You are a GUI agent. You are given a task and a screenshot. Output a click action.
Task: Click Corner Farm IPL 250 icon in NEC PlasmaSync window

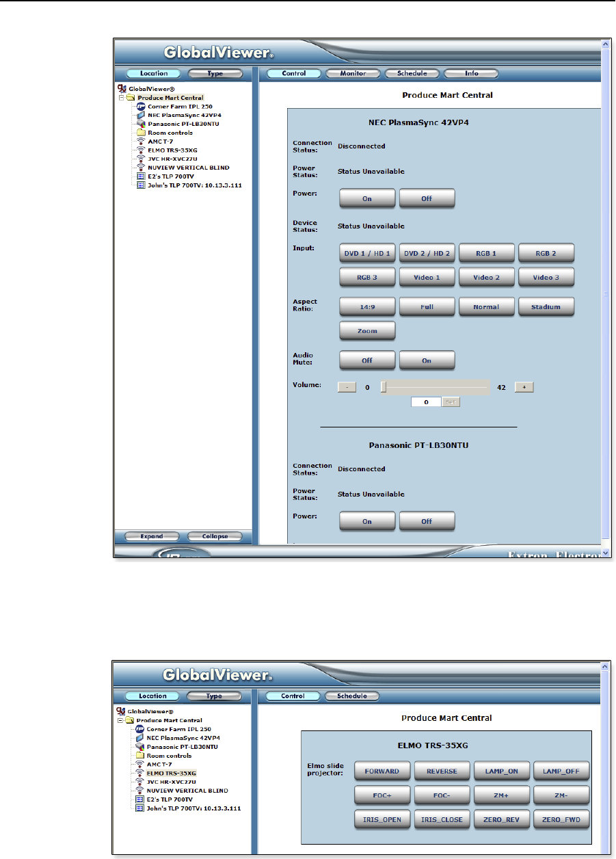141,106
